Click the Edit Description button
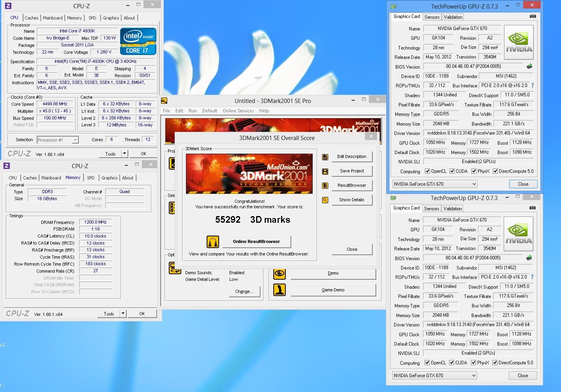 [352, 156]
